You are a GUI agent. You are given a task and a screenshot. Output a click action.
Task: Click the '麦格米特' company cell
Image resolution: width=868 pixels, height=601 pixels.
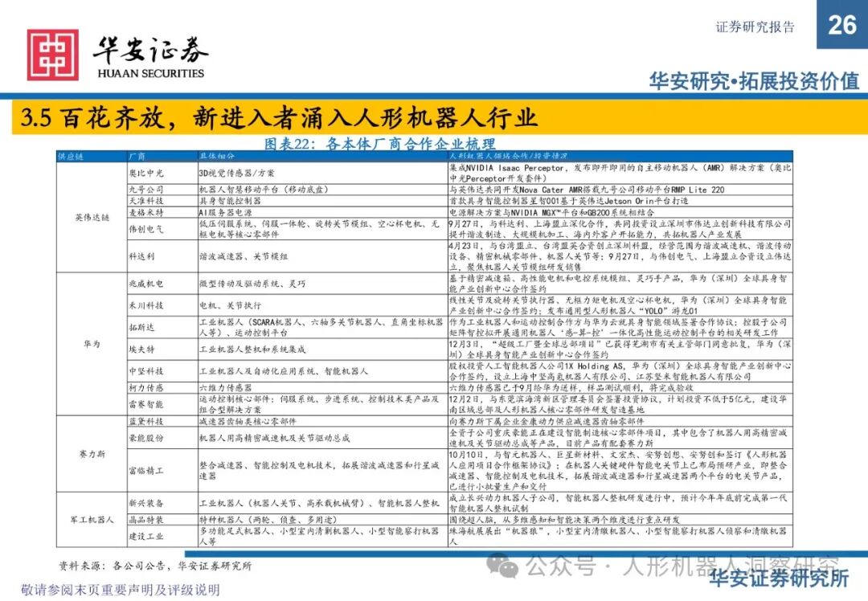point(162,212)
